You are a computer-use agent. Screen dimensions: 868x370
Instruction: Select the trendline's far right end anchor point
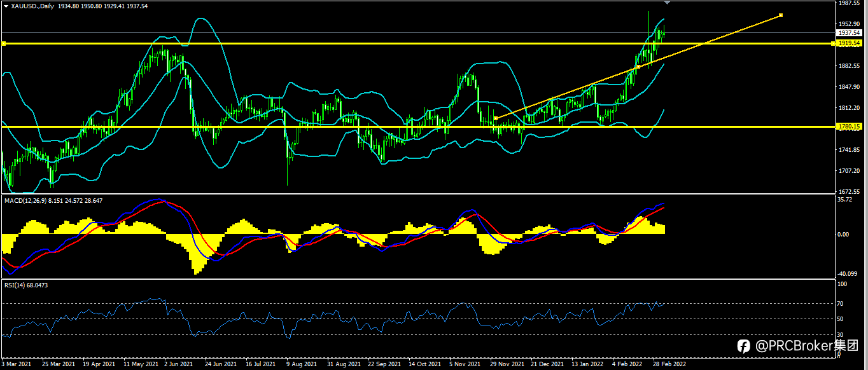tap(781, 15)
